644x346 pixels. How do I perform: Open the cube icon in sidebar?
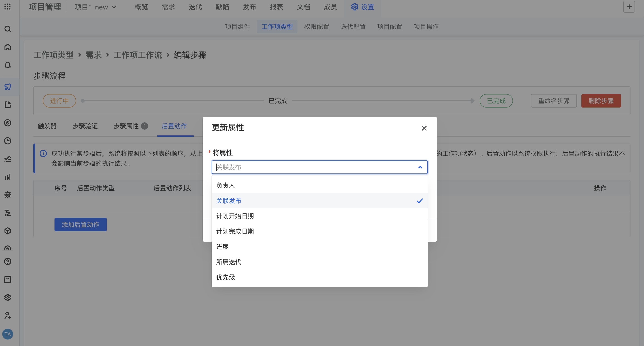pyautogui.click(x=8, y=231)
